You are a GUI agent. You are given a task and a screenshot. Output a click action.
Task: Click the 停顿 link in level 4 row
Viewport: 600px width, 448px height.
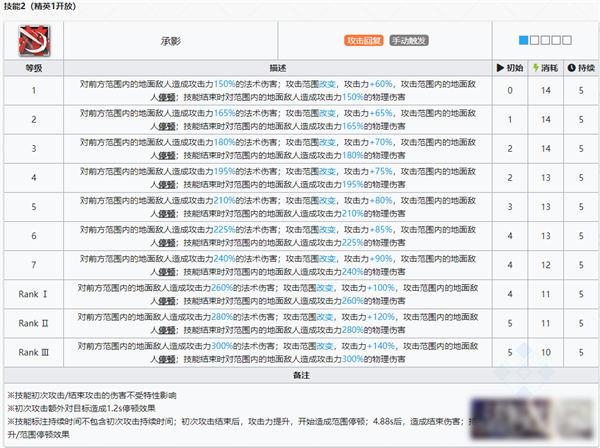167,185
